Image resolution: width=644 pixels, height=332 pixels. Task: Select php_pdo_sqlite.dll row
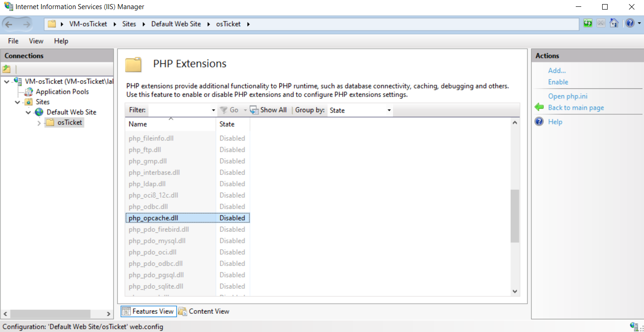click(187, 286)
